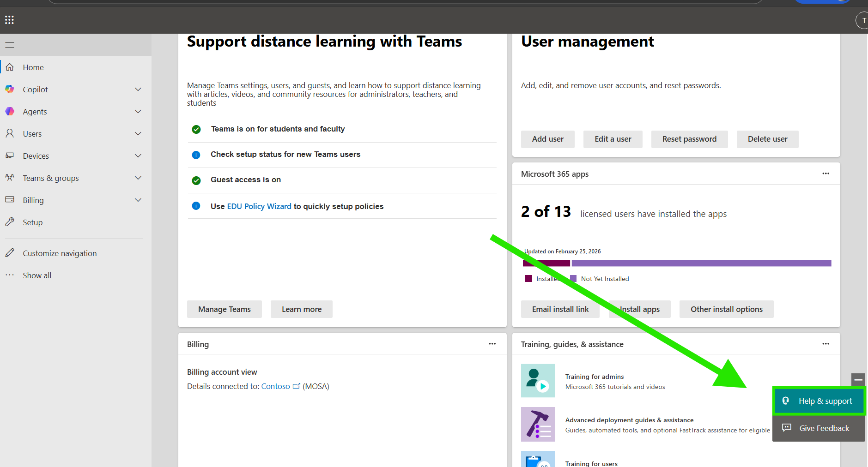Click the Training for admins thumbnail icon
The image size is (868, 467).
(x=538, y=381)
